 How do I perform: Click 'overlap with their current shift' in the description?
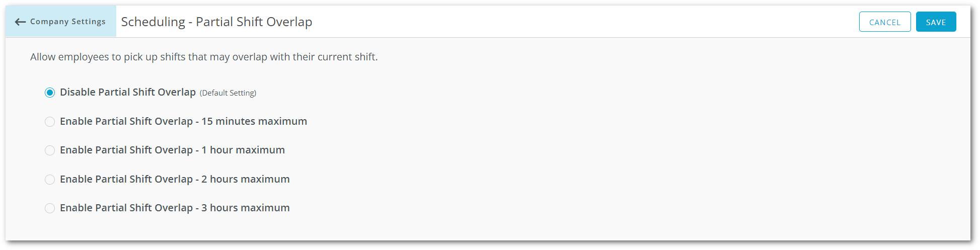[305, 57]
